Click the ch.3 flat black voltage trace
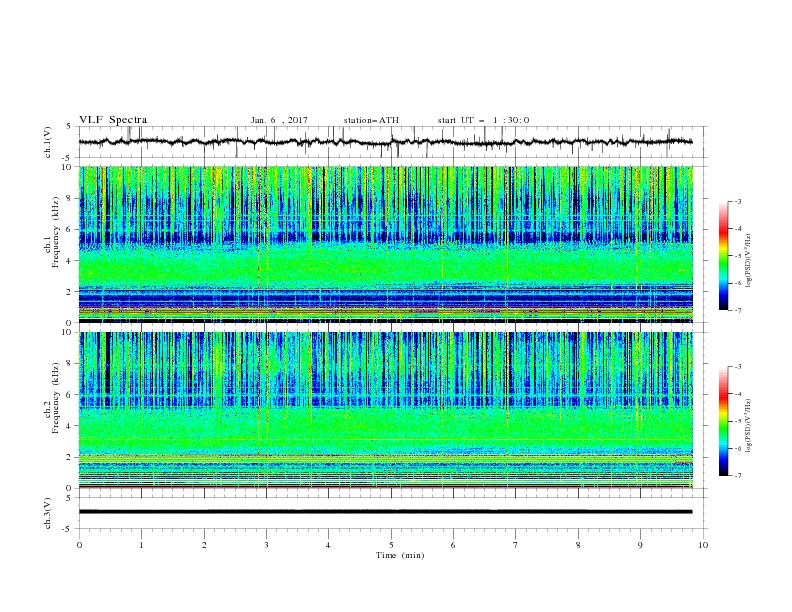This screenshot has height=612, width=792. 385,512
